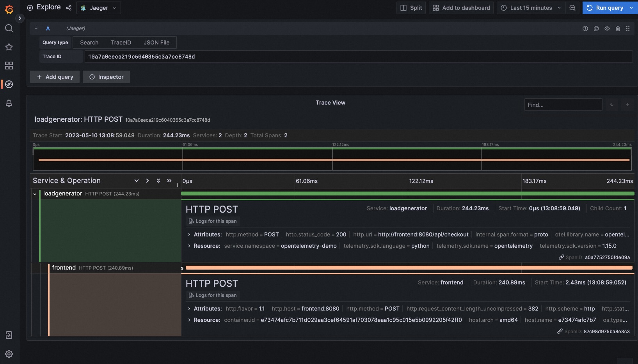Click the sign-in icon in sidebar
This screenshot has width=638, height=364.
click(9, 335)
